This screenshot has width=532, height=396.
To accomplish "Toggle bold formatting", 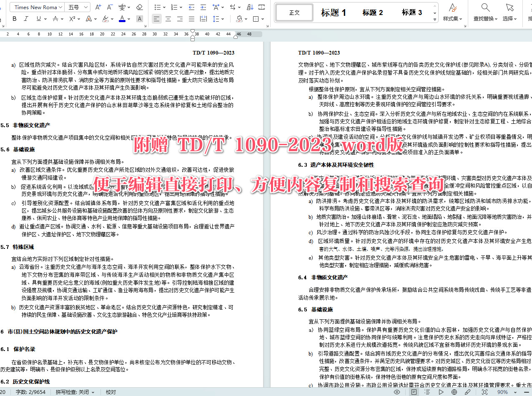I will pyautogui.click(x=15, y=19).
